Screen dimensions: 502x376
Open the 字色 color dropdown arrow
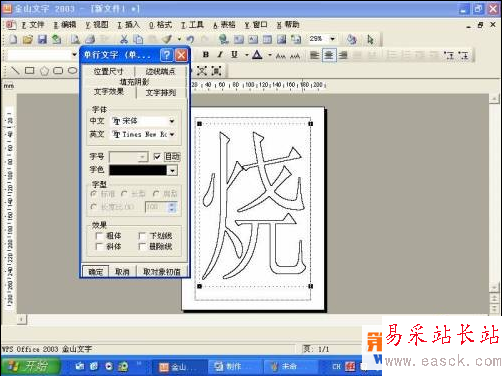coord(172,171)
